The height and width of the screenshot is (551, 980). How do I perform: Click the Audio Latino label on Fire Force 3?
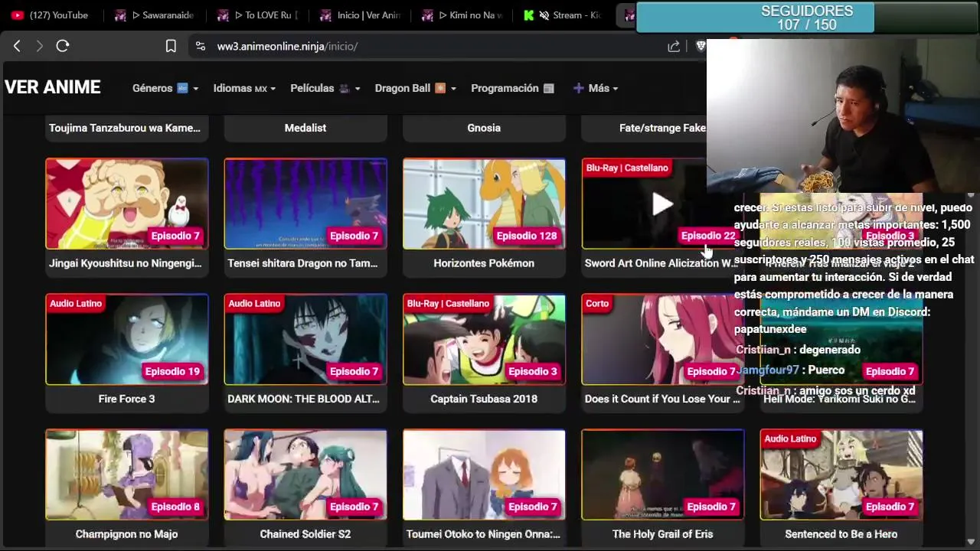pos(76,304)
